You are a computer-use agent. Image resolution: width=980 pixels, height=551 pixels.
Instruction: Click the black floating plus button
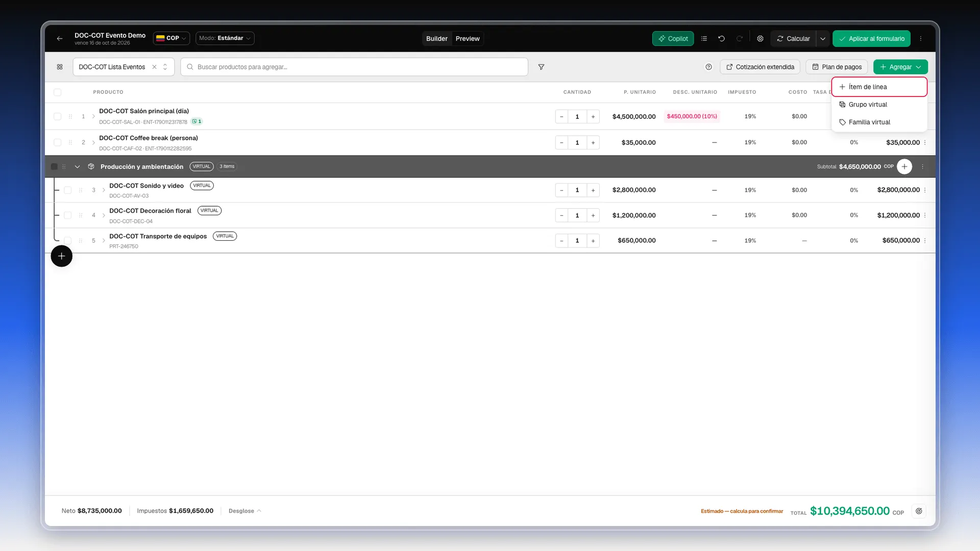(61, 256)
